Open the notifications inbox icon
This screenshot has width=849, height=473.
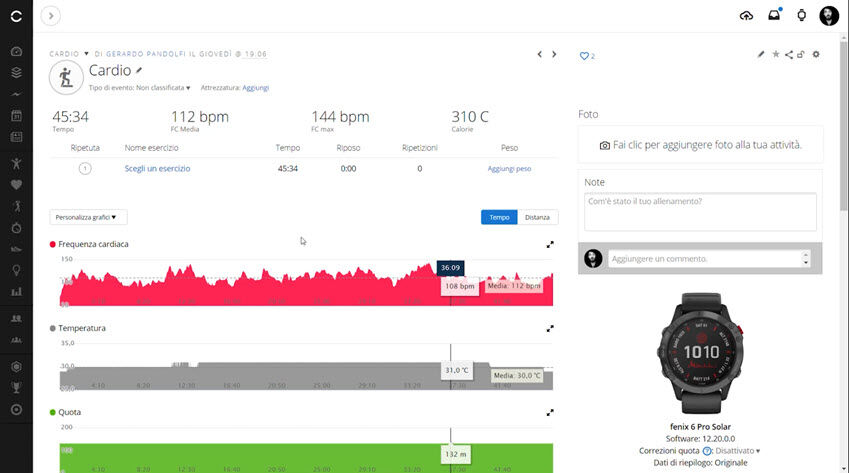[x=773, y=15]
